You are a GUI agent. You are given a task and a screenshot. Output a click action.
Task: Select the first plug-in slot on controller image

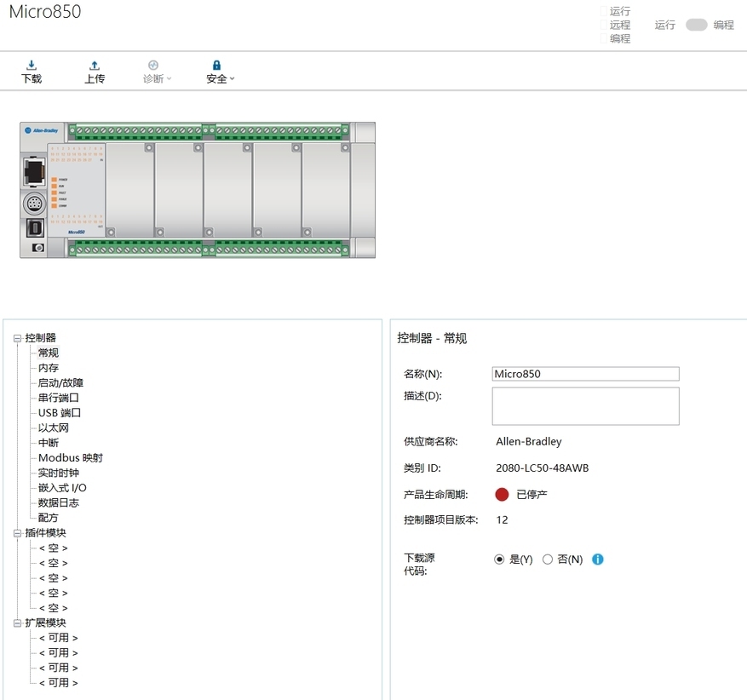point(130,190)
